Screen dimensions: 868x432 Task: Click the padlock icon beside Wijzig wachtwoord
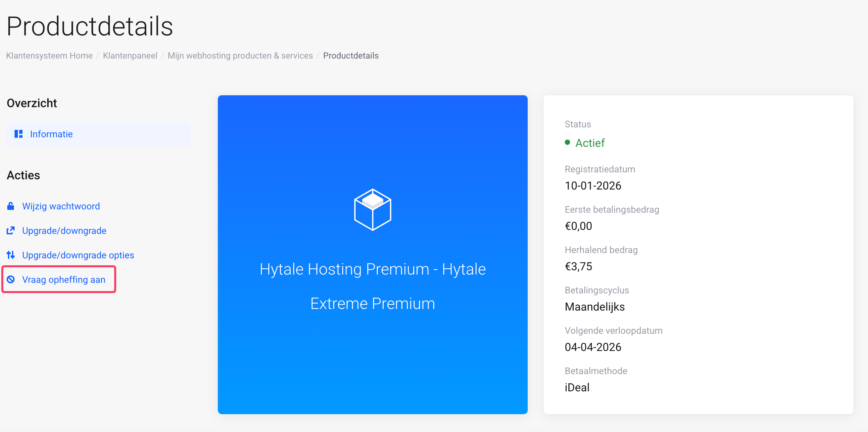pos(11,206)
